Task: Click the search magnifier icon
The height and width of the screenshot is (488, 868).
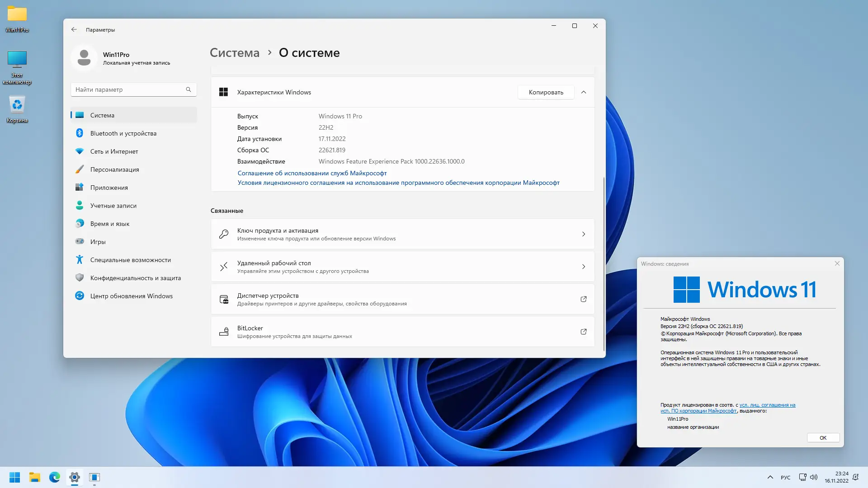Action: (189, 89)
